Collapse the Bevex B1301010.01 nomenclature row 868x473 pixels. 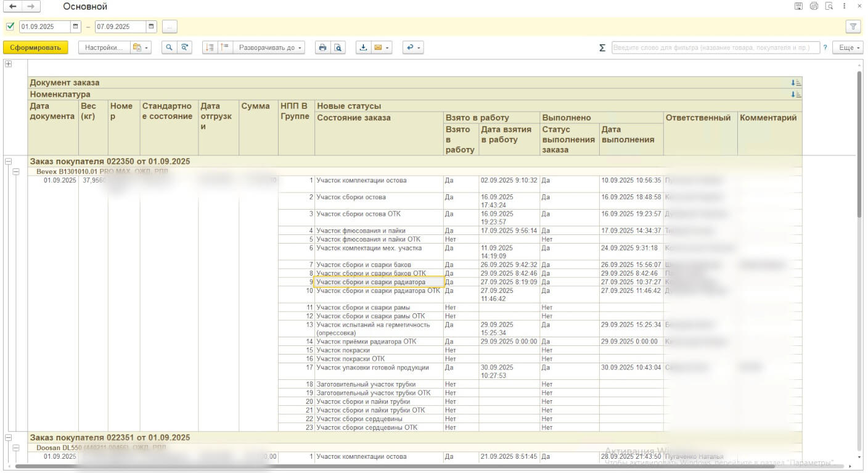click(x=17, y=171)
